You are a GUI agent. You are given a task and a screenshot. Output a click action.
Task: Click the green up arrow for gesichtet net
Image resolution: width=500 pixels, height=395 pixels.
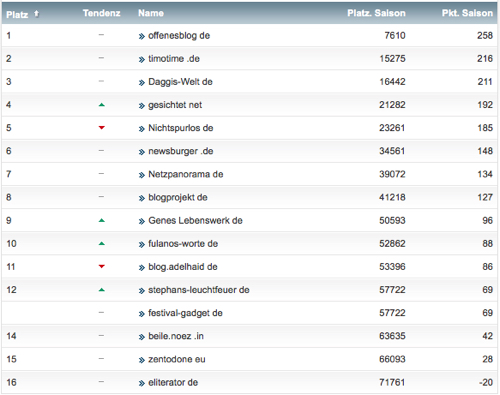click(102, 105)
